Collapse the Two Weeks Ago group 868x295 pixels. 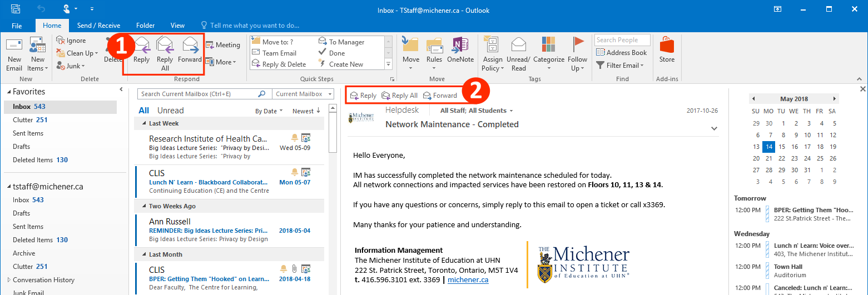[x=145, y=206]
